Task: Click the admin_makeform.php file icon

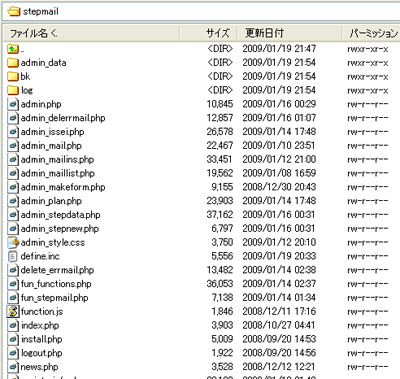Action: point(13,187)
